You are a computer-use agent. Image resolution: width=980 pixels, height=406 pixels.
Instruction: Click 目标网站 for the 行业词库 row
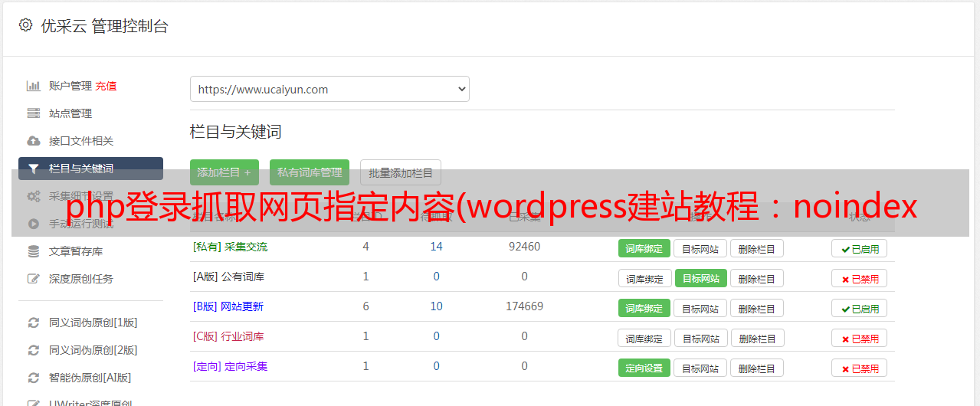(701, 338)
